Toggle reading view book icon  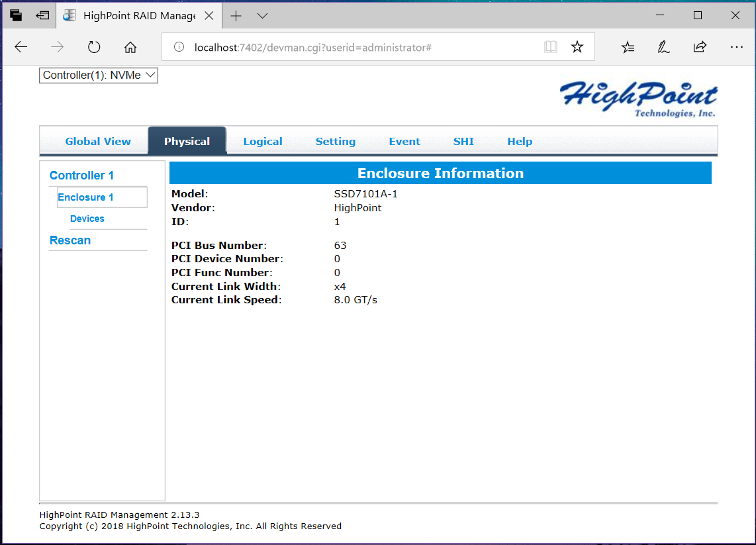[551, 47]
